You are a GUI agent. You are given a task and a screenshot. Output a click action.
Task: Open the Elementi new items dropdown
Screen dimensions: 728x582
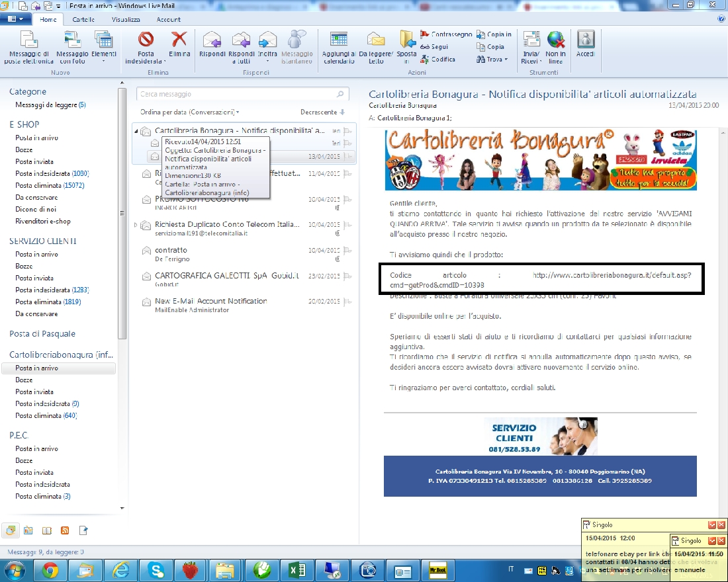pos(103,47)
